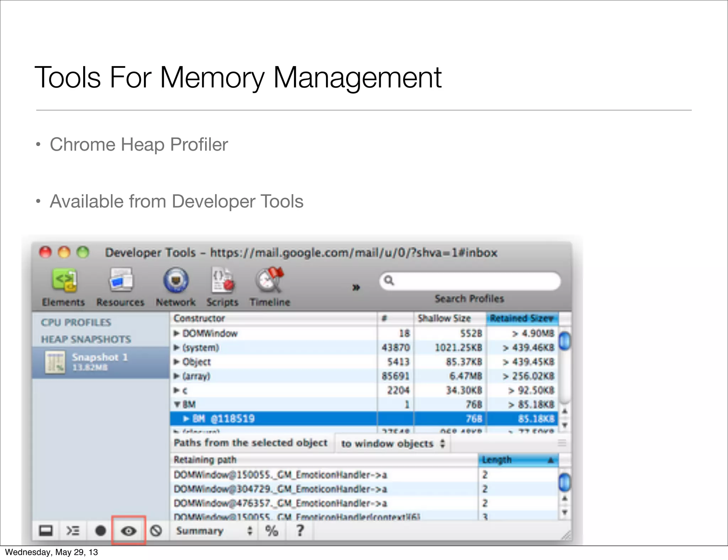Screen dimensions: 728x560
Task: Sort by # count column header
Action: tap(395, 318)
